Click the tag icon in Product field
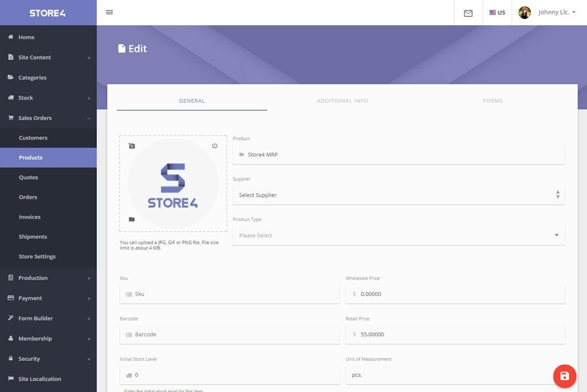The width and height of the screenshot is (587, 392). (241, 155)
